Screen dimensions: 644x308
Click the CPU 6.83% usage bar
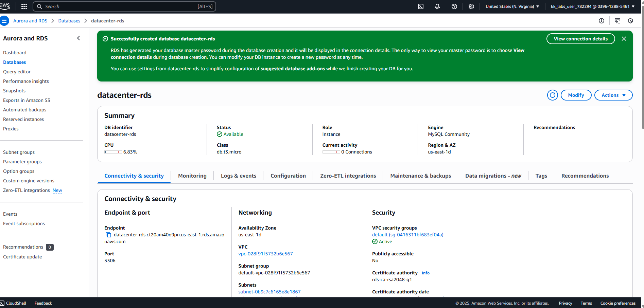[x=113, y=152]
